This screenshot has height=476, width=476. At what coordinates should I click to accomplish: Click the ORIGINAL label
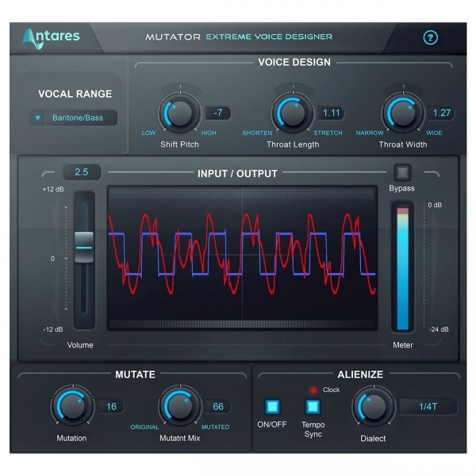[x=144, y=427]
